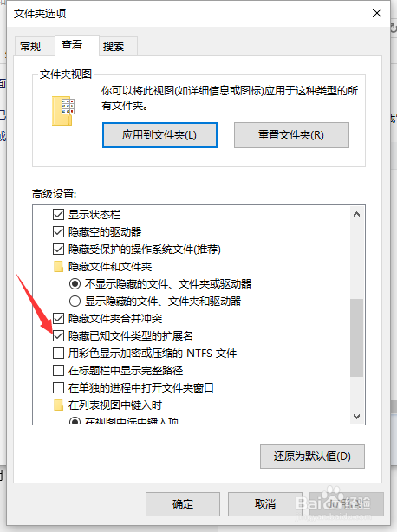The width and height of the screenshot is (397, 532).
Task: Click the 高级设置 scrollbar thumb
Action: point(356,338)
